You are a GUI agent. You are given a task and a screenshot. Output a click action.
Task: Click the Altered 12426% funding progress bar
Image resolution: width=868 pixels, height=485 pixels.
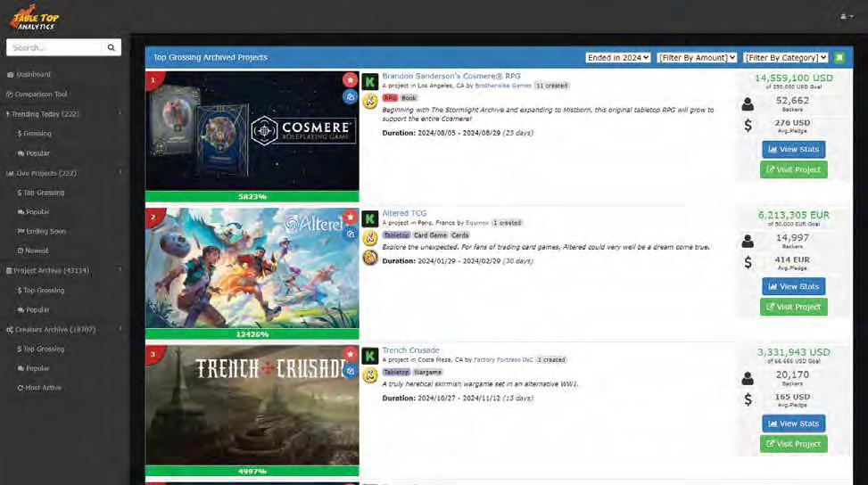252,334
